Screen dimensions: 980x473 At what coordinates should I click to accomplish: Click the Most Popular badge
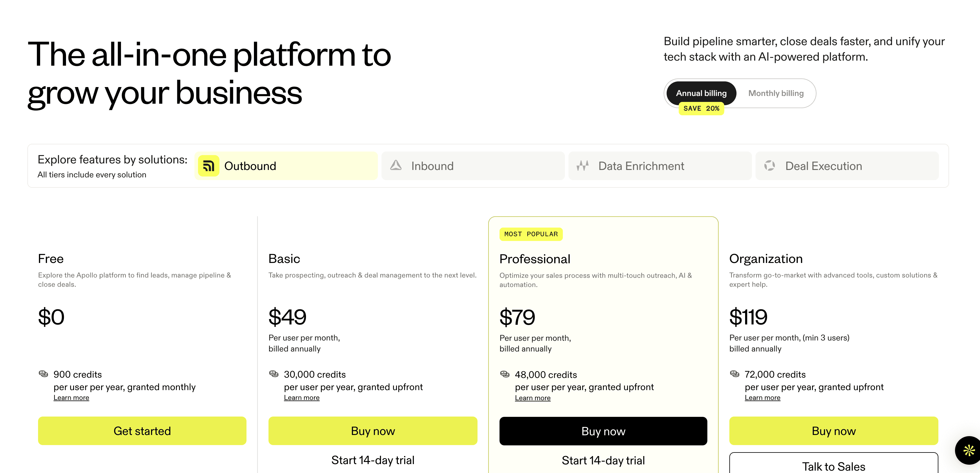point(531,234)
